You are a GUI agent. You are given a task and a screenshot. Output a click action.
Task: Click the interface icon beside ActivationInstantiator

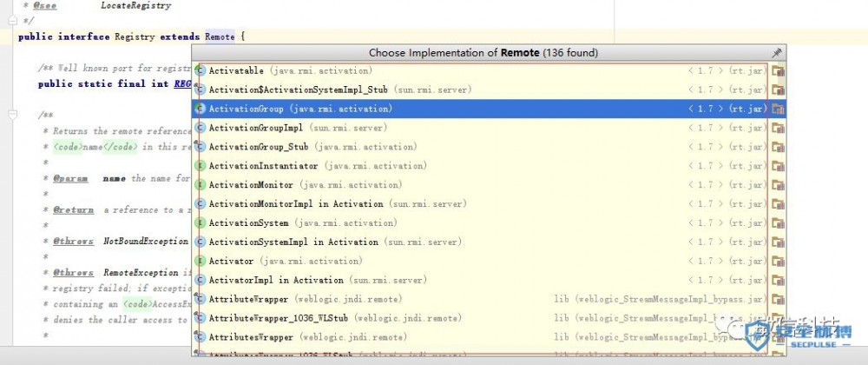[200, 166]
